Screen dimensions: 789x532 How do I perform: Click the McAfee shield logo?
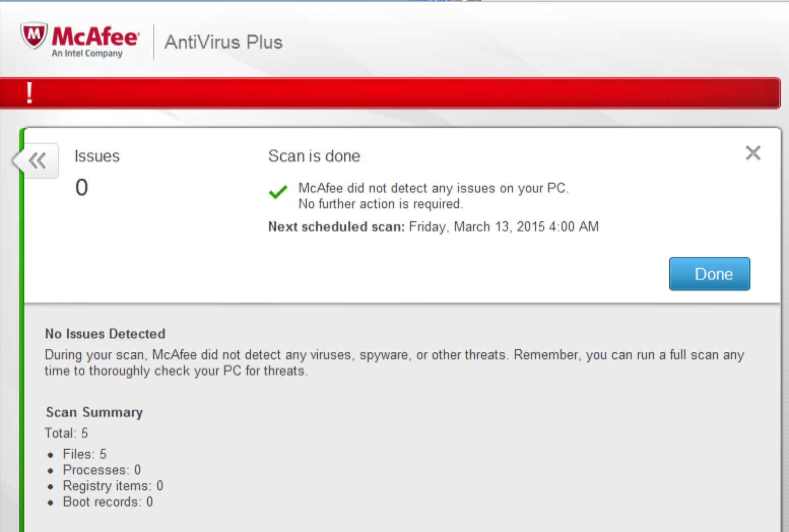point(34,36)
